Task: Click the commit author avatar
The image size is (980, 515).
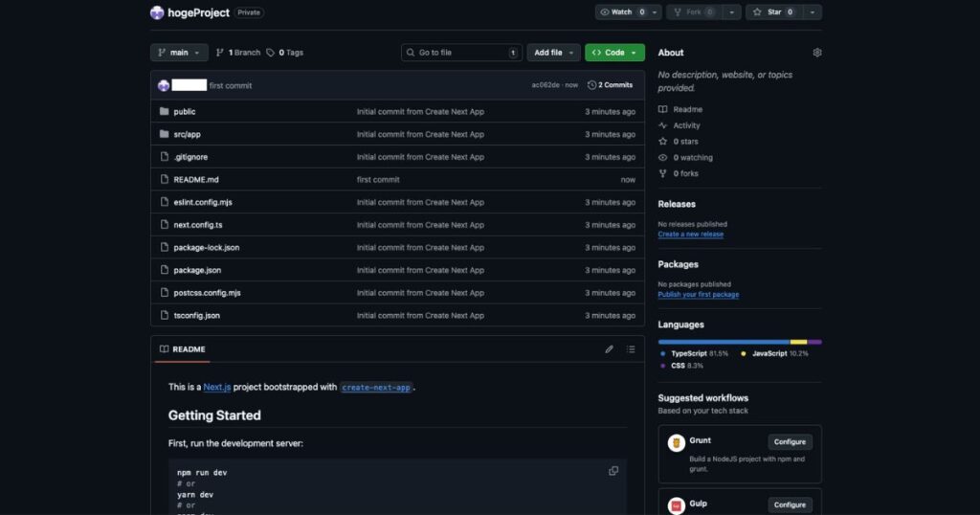Action: point(164,85)
